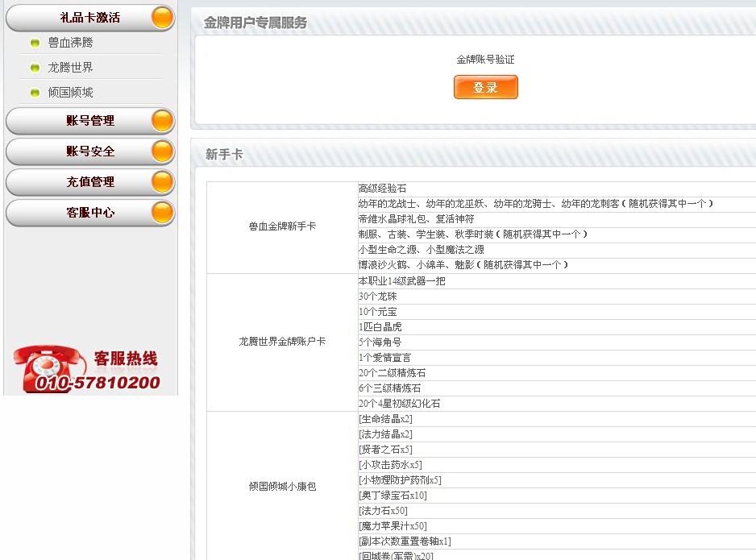Collapse the 礼品卡激活 sidebar section

pos(89,18)
